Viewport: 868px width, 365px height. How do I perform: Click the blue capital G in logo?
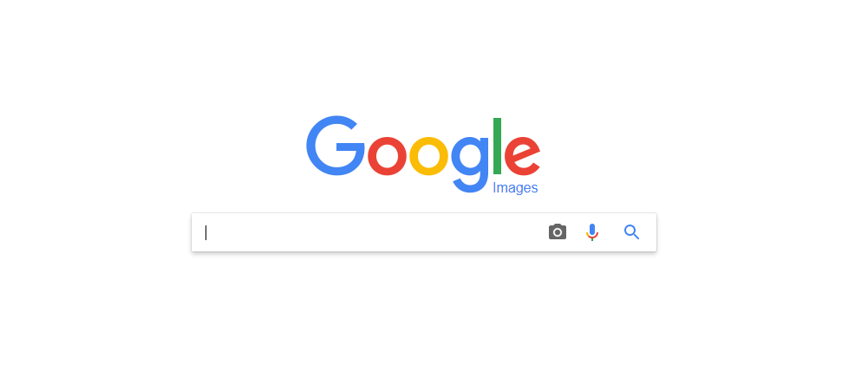(x=336, y=146)
